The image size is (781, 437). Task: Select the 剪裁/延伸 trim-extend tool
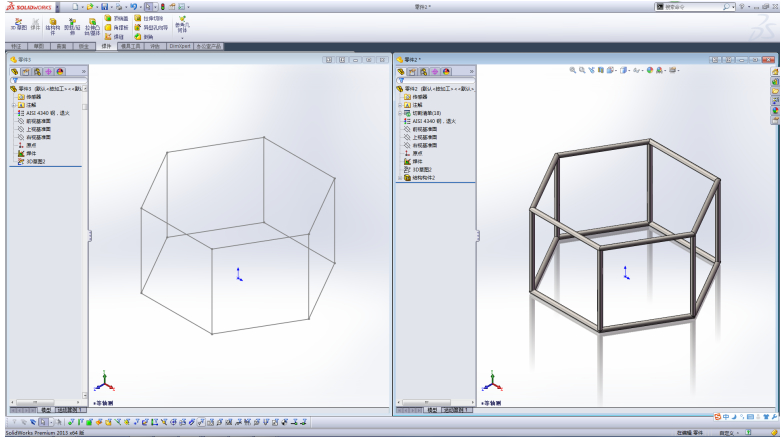click(x=72, y=26)
